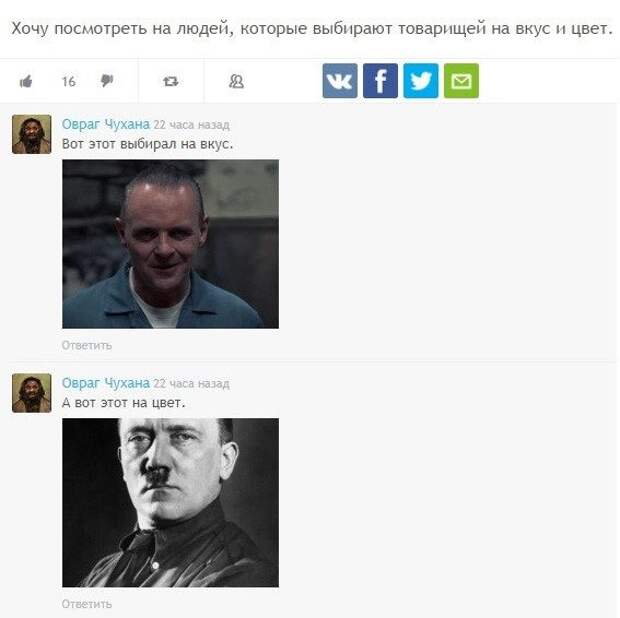Open Овраг Чухана profile in first comment
Screen dimensions: 620x618
tap(106, 124)
